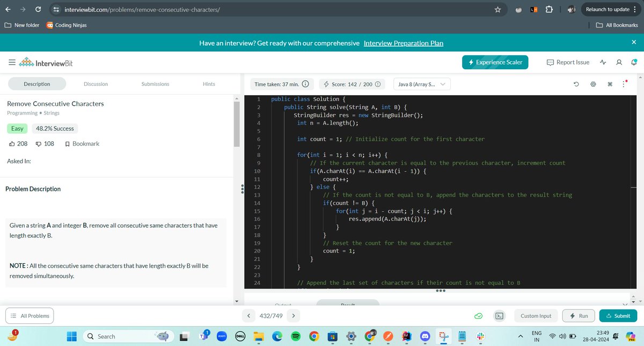Go to the next problem arrow
Viewport: 644px width, 346px height.
(294, 316)
